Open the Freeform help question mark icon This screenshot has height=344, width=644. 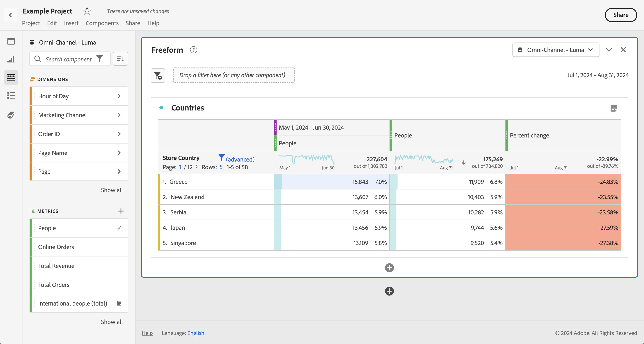193,50
